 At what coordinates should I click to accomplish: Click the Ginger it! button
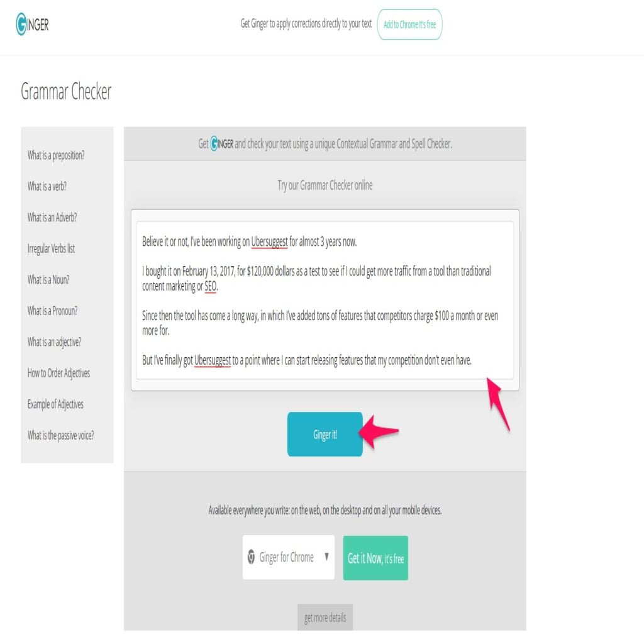click(325, 434)
